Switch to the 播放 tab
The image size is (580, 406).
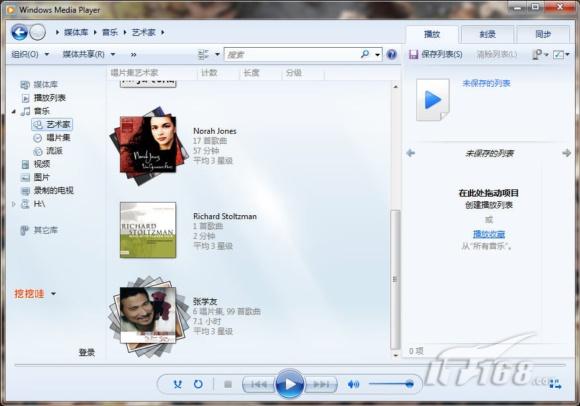pyautogui.click(x=432, y=34)
